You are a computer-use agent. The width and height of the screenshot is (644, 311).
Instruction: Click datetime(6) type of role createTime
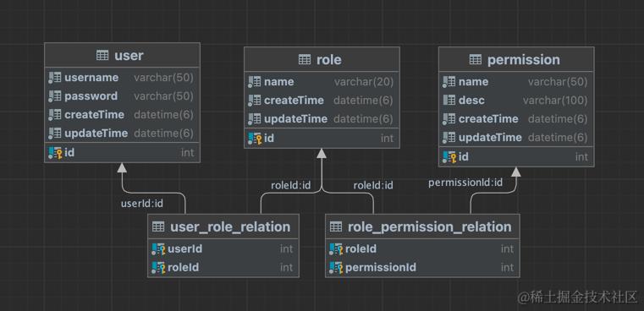364,101
